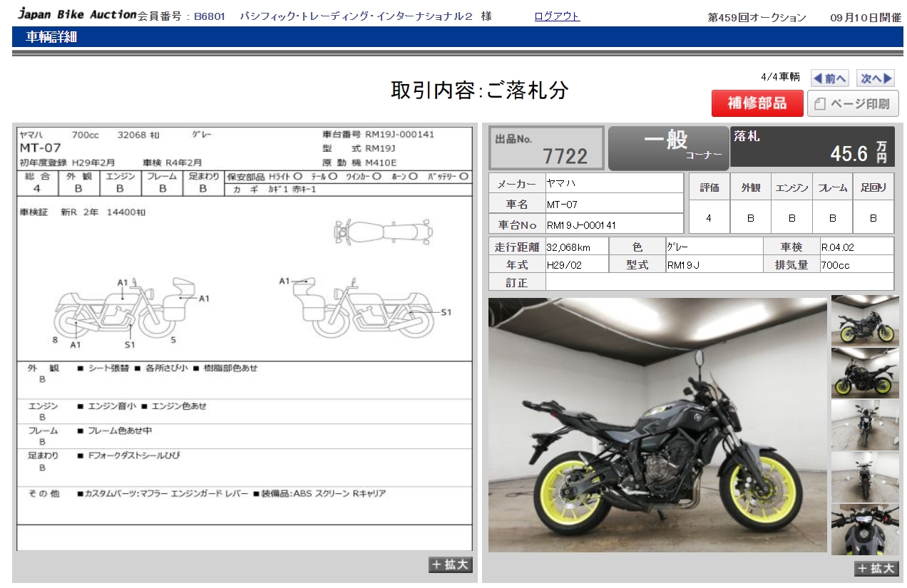Viewport: 907px width, 588px height.
Task: Enlarge the inspection sheet with 拡大 button
Action: [451, 564]
